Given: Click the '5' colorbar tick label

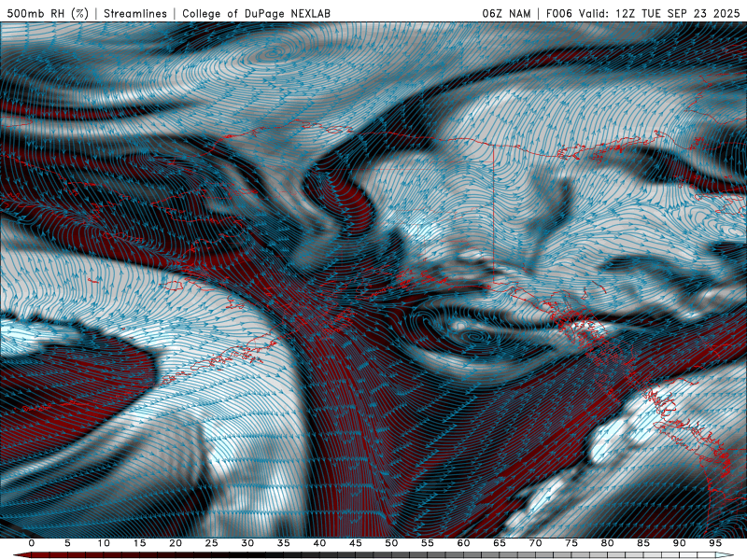Looking at the screenshot, I should [x=67, y=543].
